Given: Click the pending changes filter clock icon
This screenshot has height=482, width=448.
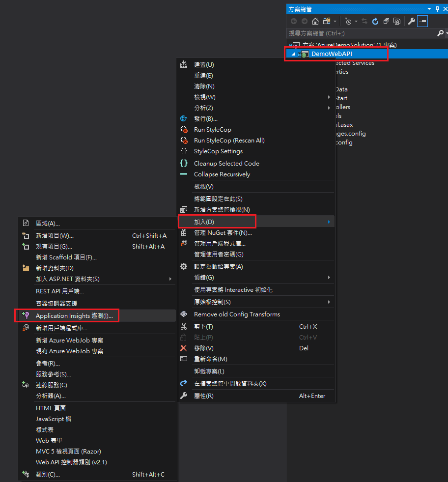Looking at the screenshot, I should click(348, 21).
